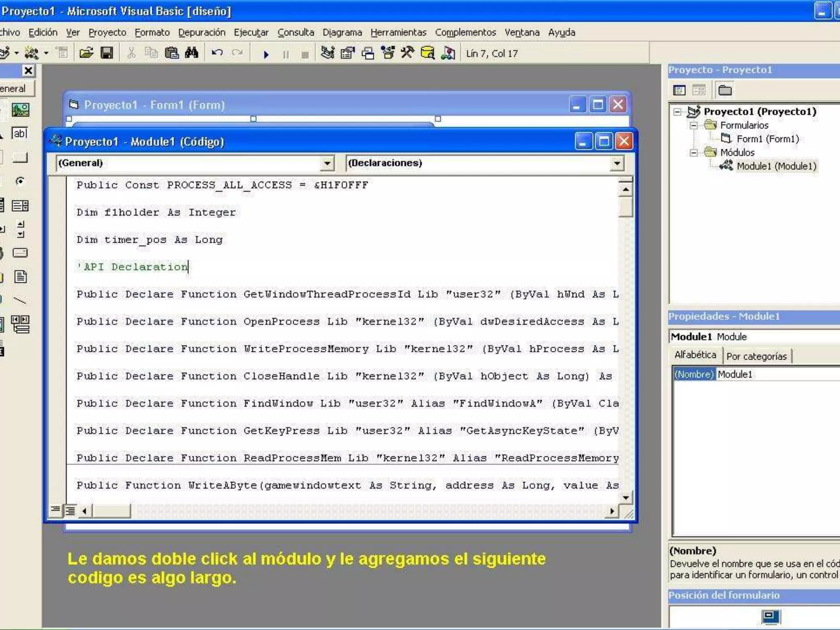Switch to Full Module View button
This screenshot has height=630, width=840.
click(x=71, y=511)
